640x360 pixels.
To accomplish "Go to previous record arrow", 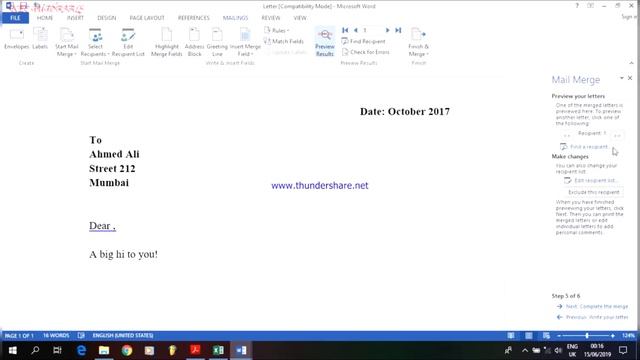I will [356, 30].
